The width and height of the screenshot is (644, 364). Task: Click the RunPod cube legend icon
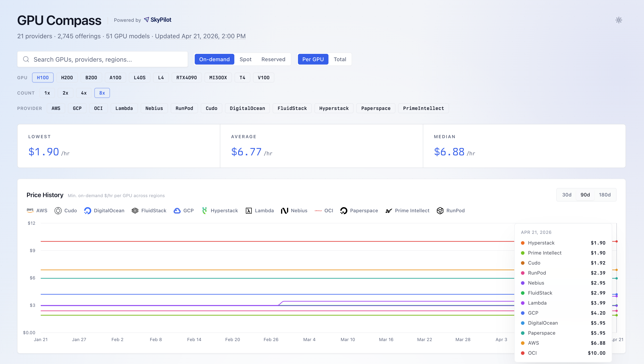click(440, 210)
